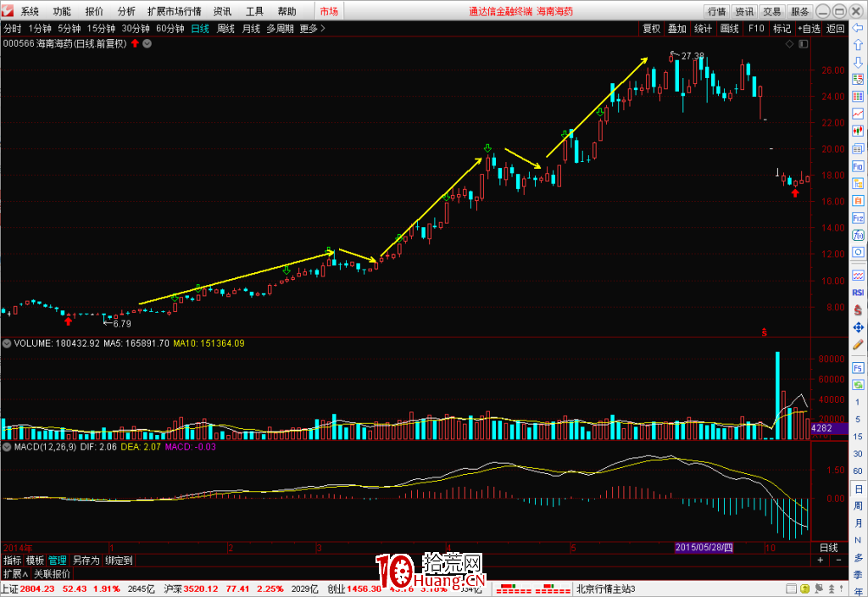Switch to the 5分钟 period tab

[70, 28]
